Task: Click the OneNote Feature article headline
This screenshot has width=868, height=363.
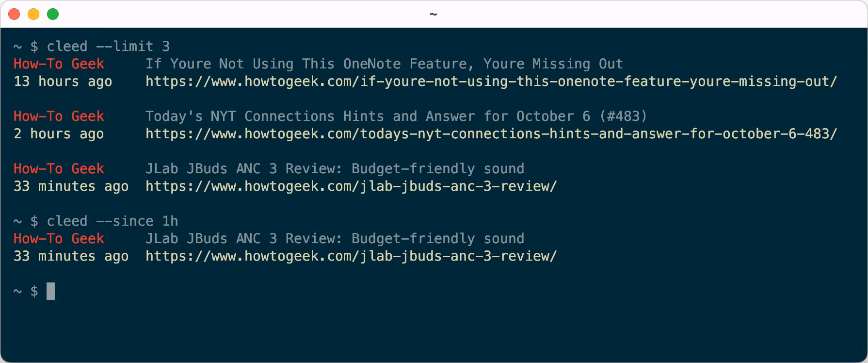Action: pyautogui.click(x=384, y=64)
